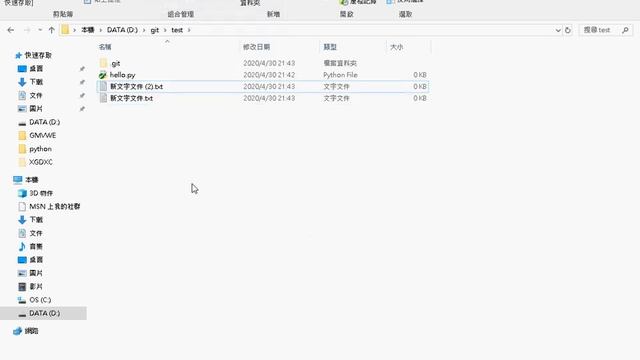Sort by the 類型 column header
Viewport: 640px width, 360px height.
point(330,47)
